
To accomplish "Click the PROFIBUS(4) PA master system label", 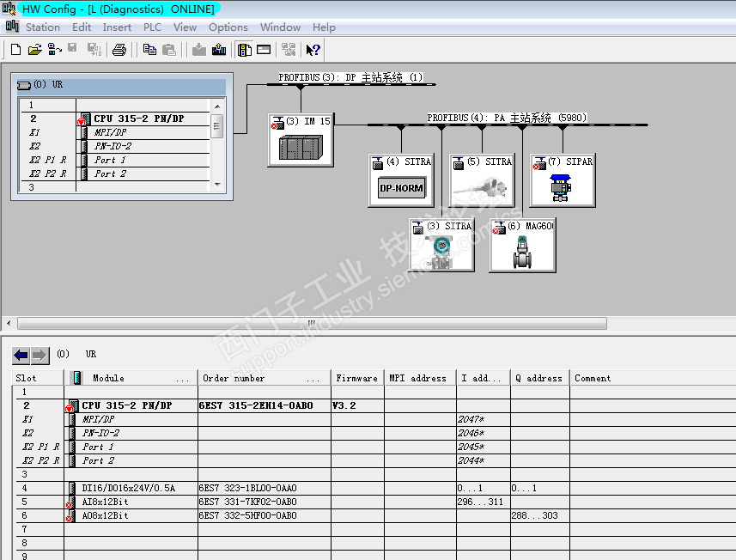I will pyautogui.click(x=507, y=118).
